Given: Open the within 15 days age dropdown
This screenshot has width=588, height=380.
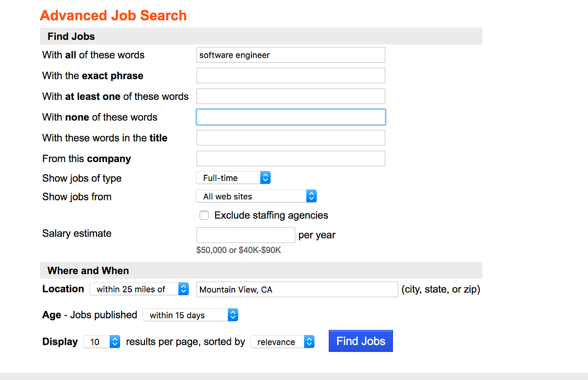Looking at the screenshot, I should [x=190, y=315].
